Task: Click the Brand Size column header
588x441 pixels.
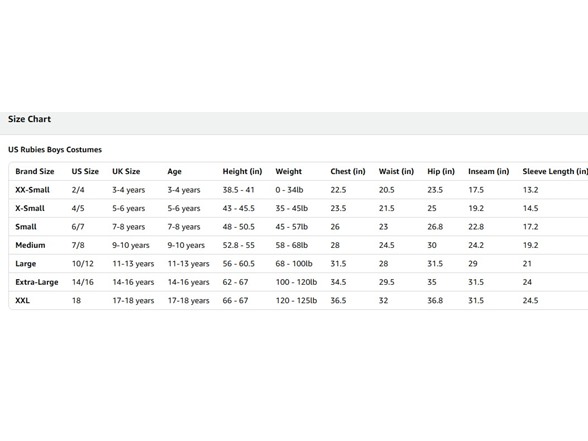Action: pyautogui.click(x=35, y=171)
